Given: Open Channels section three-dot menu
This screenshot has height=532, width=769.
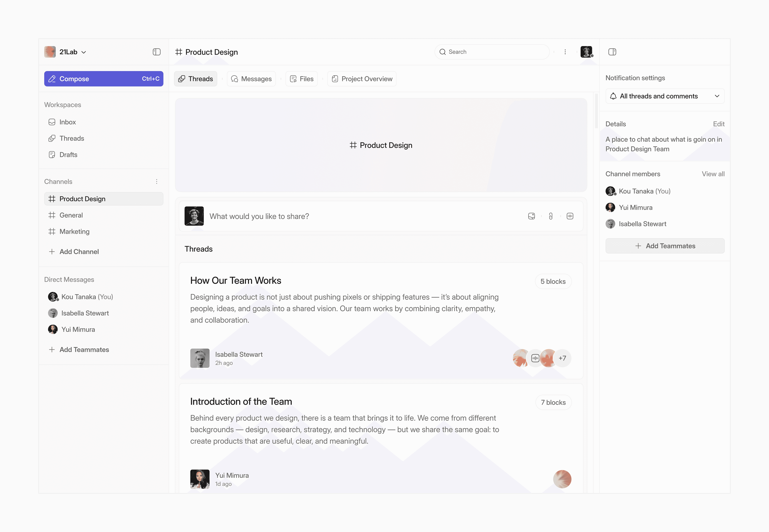Looking at the screenshot, I should (156, 182).
